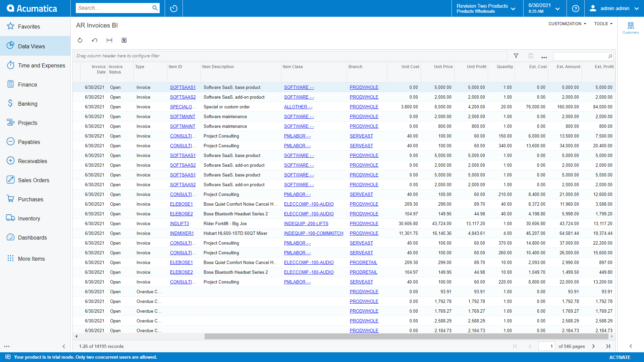
Task: Refresh the AR Invoices BI data
Action: (x=80, y=40)
